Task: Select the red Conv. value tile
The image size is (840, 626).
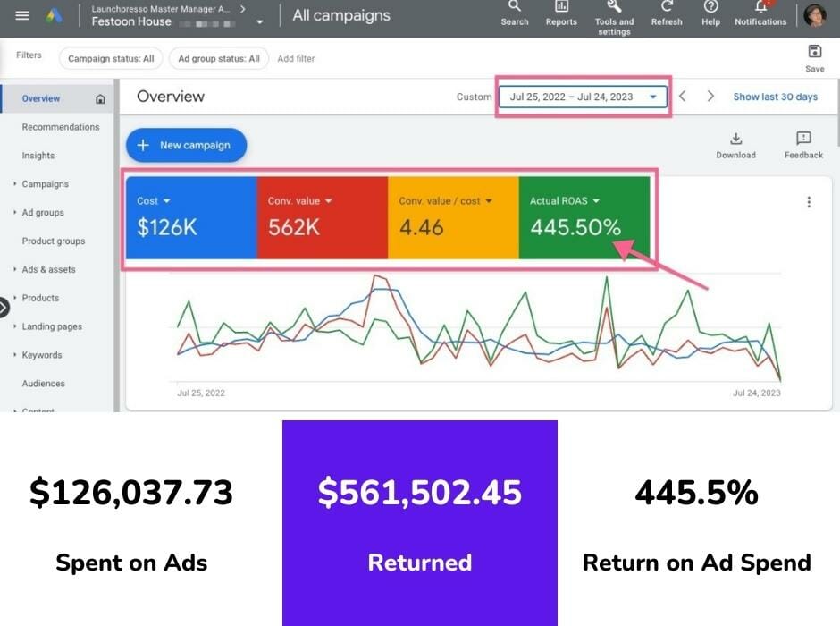Action: click(x=322, y=218)
